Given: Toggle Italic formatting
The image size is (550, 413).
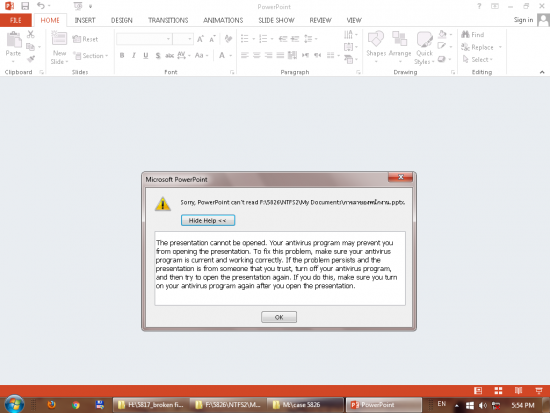Looking at the screenshot, I should (134, 55).
